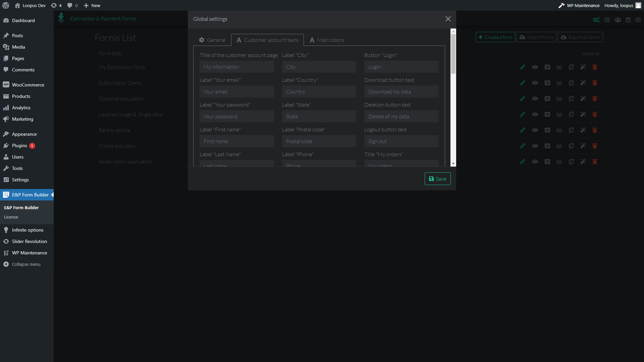Open the calendar icon in plugin header
The image size is (644, 362).
(x=628, y=20)
